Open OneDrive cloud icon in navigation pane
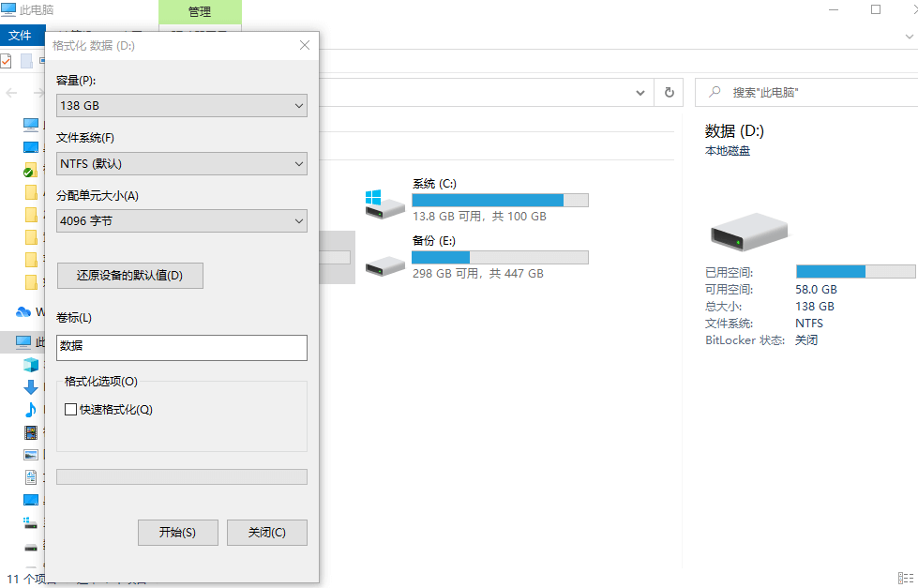Screen dimensions: 918x588 click(23, 311)
